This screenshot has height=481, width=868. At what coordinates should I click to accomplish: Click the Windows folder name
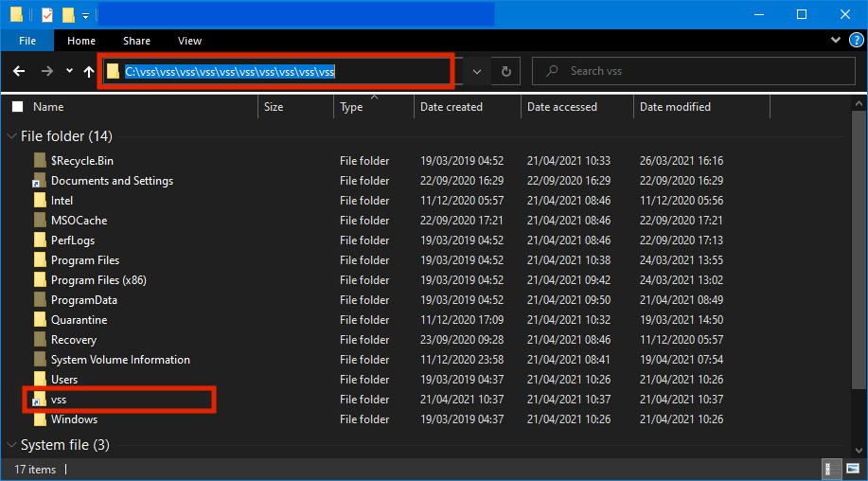(74, 419)
